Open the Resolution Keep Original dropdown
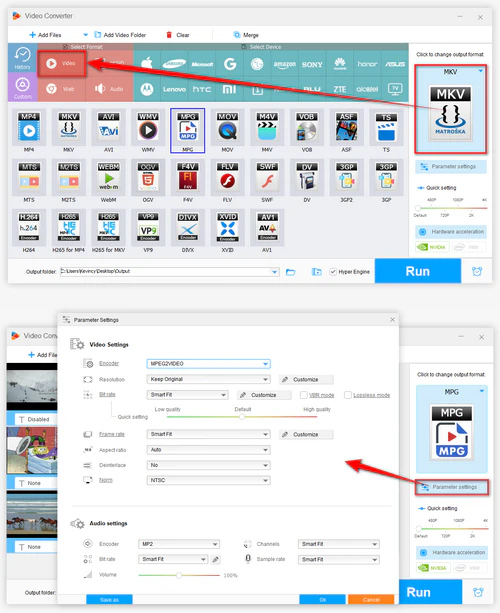500x613 pixels. click(208, 379)
